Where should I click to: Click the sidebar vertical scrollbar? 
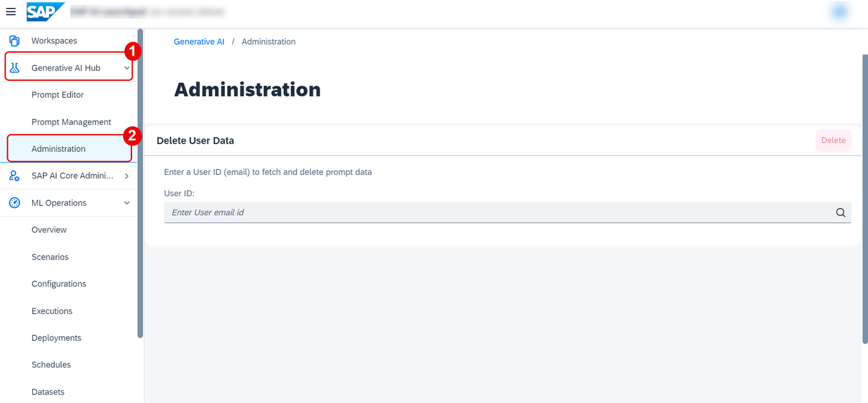pyautogui.click(x=140, y=183)
